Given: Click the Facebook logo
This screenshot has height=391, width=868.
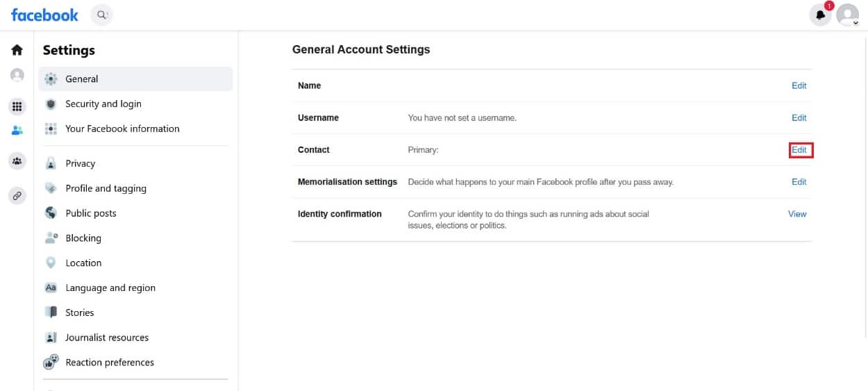Looking at the screenshot, I should (45, 15).
